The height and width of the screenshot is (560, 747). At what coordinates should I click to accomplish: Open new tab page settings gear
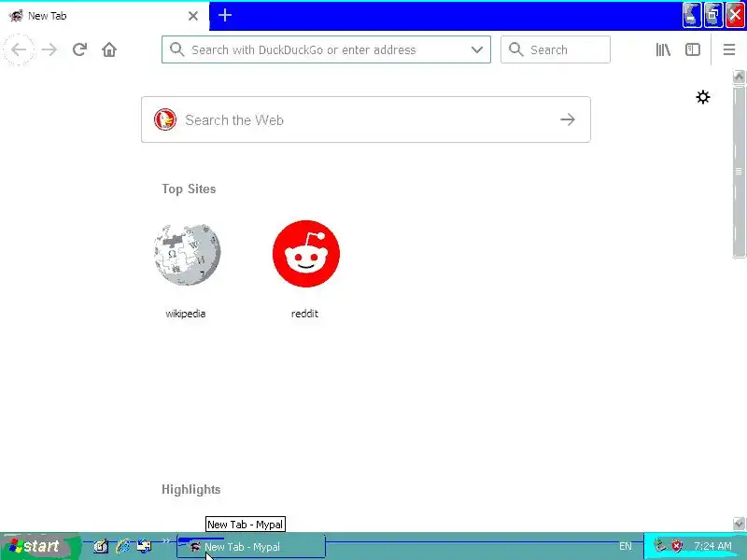pyautogui.click(x=703, y=97)
